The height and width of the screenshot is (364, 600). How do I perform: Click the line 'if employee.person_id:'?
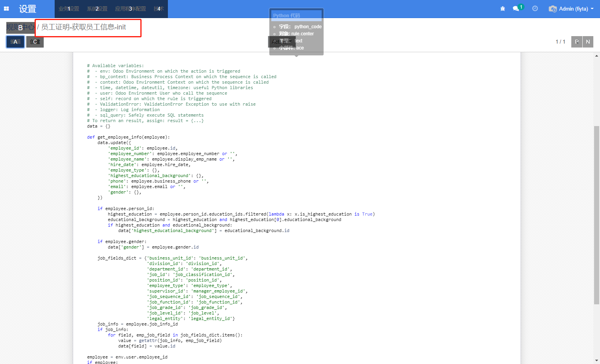coord(126,209)
